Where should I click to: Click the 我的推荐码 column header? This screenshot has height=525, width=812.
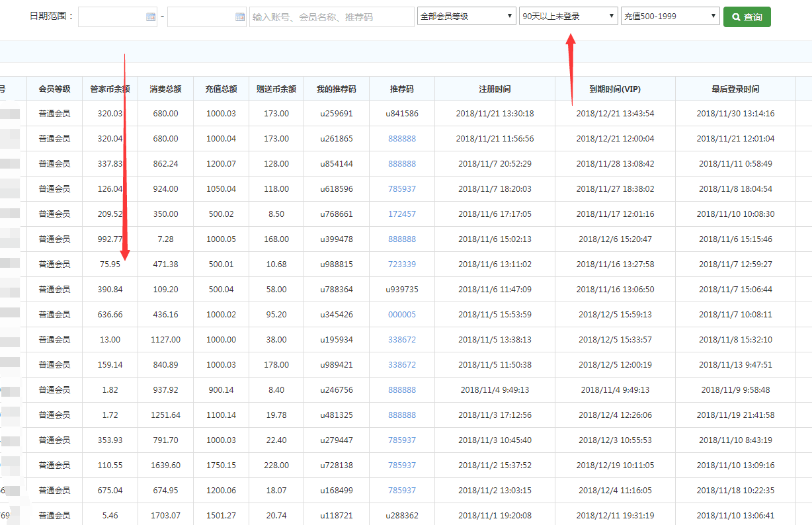(x=337, y=89)
